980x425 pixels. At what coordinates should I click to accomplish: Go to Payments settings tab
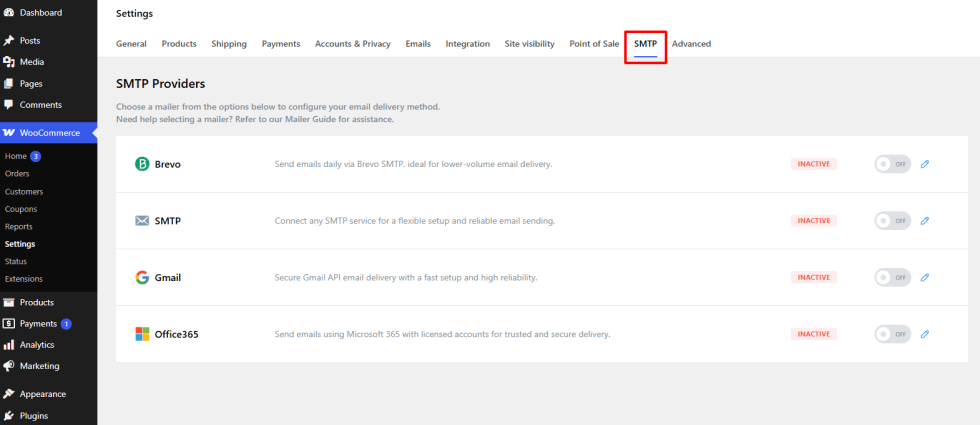281,44
